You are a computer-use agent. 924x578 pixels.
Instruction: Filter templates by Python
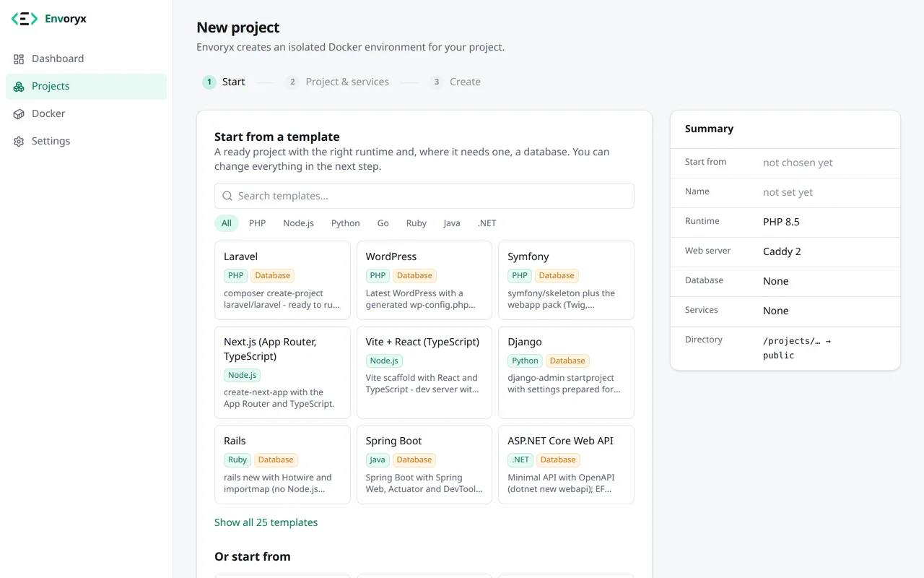(x=346, y=223)
